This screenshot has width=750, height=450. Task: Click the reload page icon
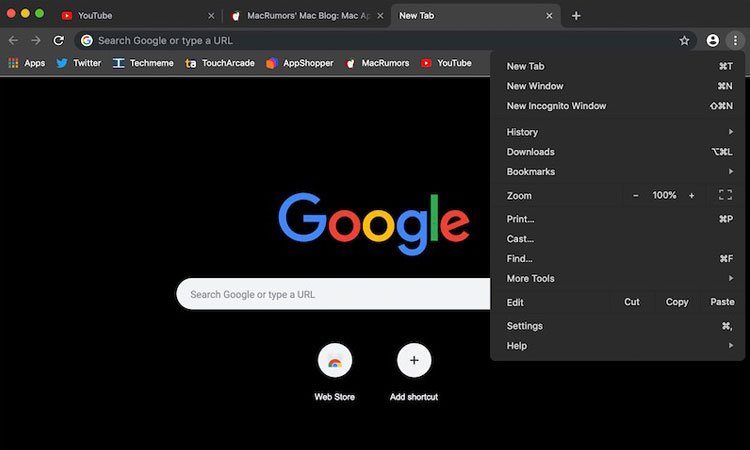point(59,40)
